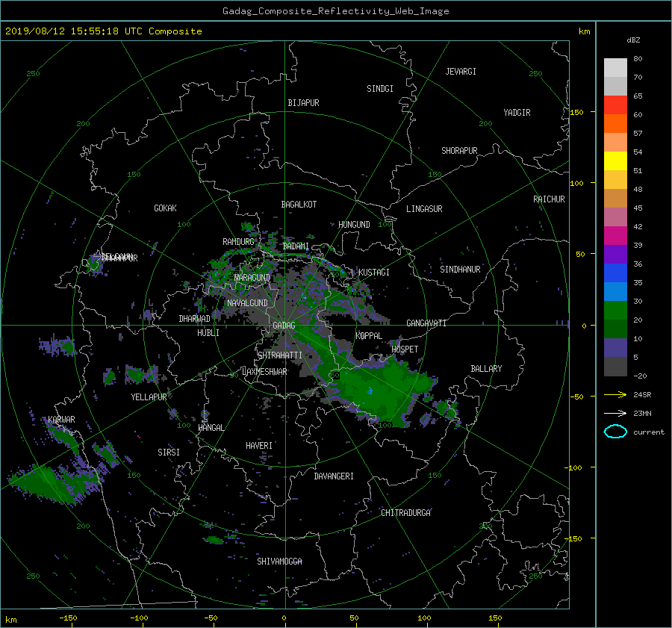Click the SHIRAHATTI city label
672x628 pixels.
(280, 355)
